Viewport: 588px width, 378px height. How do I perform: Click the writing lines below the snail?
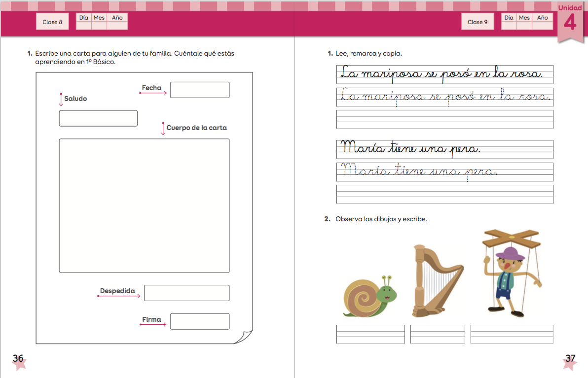click(370, 334)
